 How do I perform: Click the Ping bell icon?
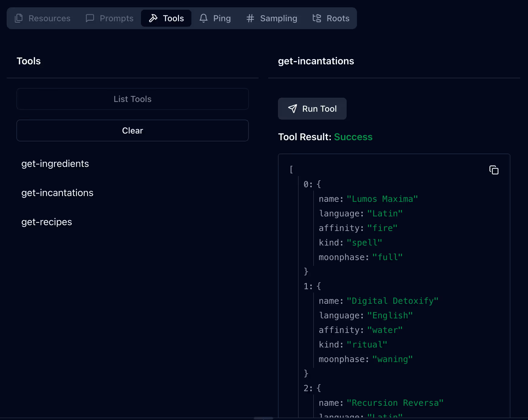(x=203, y=18)
